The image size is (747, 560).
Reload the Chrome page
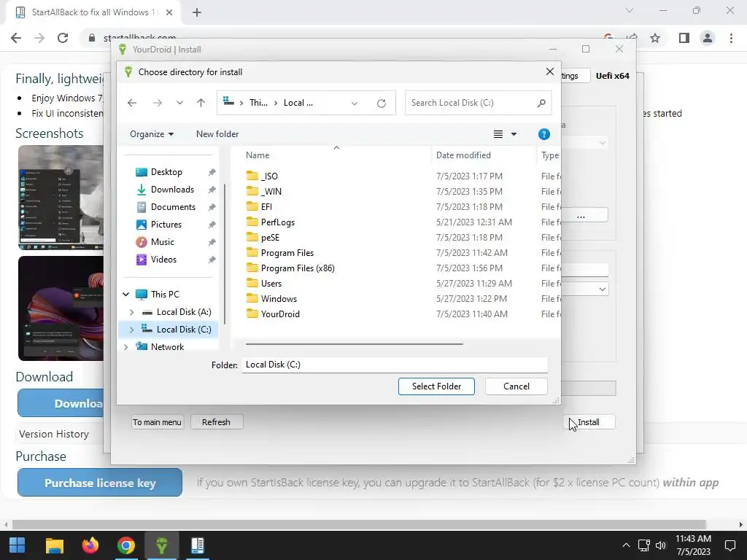pos(63,38)
